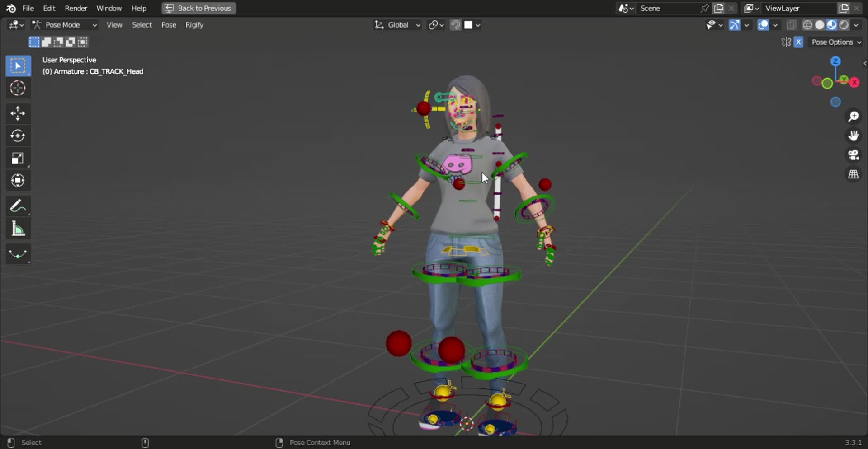Open the Select menu
The width and height of the screenshot is (868, 449).
pos(142,25)
